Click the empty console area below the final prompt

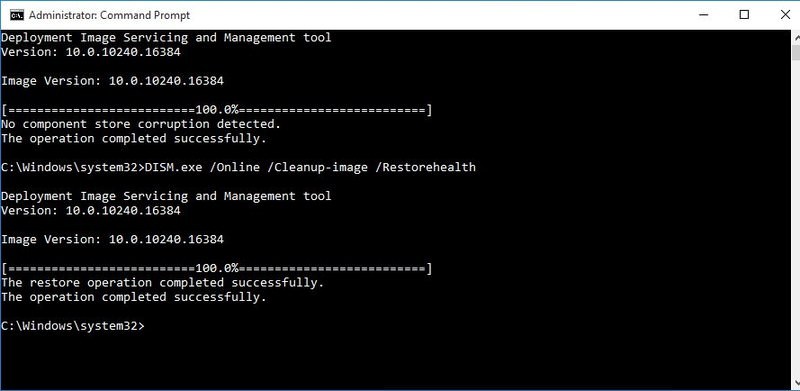point(395,360)
